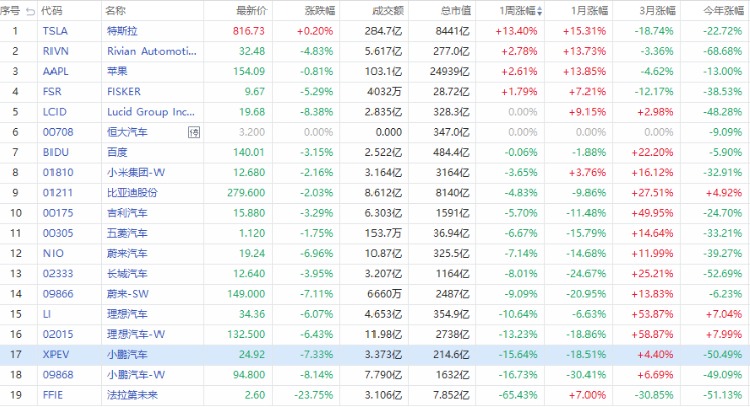This screenshot has height=407, width=750.
Task: Open the FFIE ticker code
Action: tap(53, 395)
